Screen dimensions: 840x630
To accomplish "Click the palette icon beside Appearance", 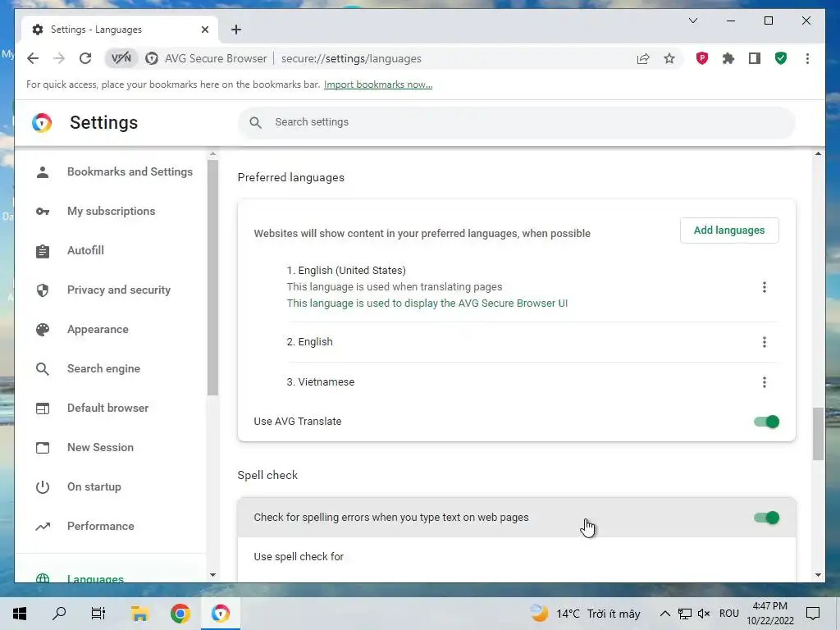I will pos(43,330).
